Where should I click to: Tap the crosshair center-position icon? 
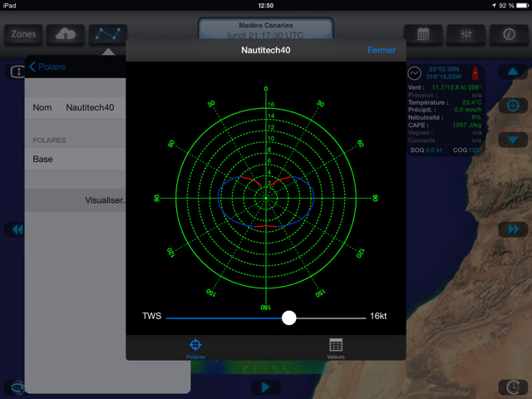[x=513, y=106]
